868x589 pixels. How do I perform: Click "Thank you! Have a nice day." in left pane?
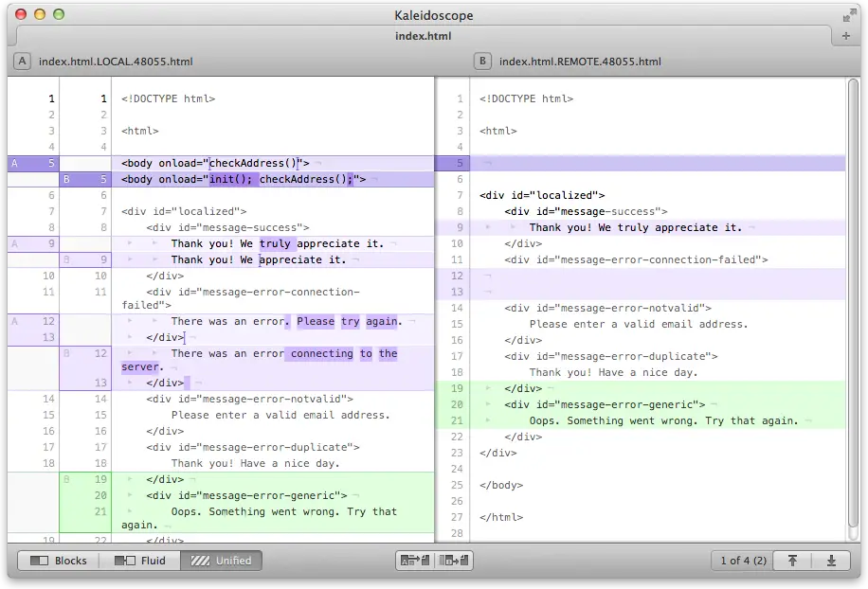(x=255, y=463)
